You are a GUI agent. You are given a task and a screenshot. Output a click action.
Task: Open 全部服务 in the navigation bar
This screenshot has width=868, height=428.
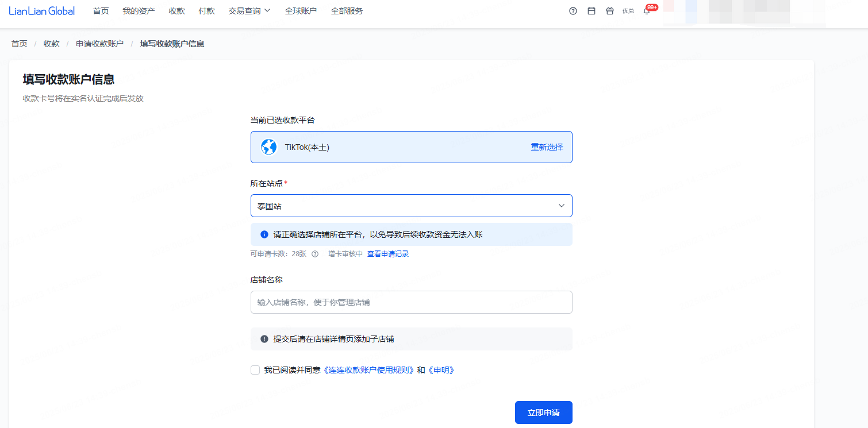click(347, 11)
